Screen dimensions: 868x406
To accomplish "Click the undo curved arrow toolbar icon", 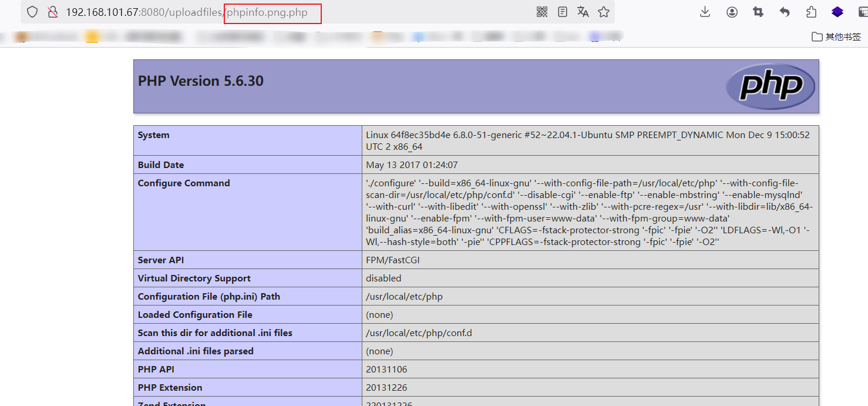I will click(x=785, y=12).
